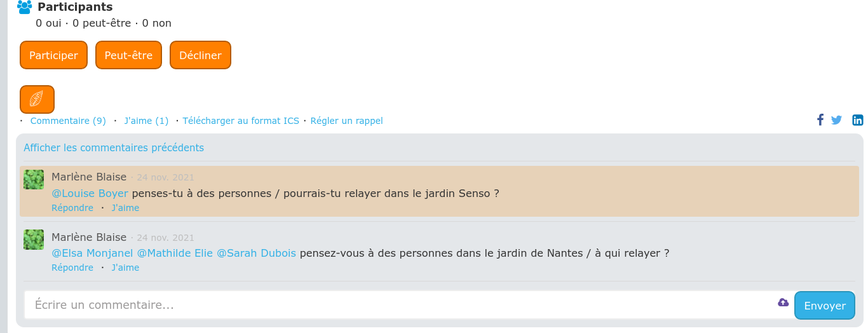This screenshot has height=333, width=868.
Task: Share the event on Facebook
Action: (820, 120)
